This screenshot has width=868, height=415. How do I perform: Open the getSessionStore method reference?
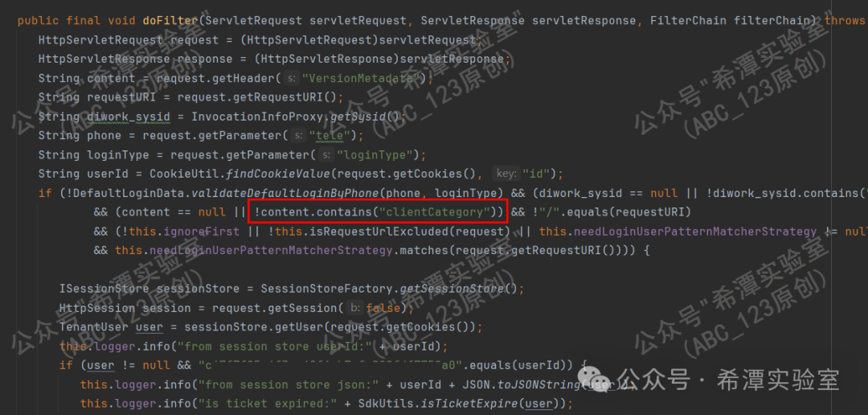click(x=452, y=289)
